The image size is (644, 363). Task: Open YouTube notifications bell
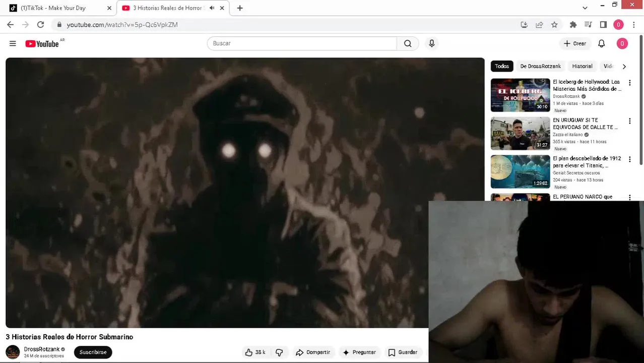[601, 44]
